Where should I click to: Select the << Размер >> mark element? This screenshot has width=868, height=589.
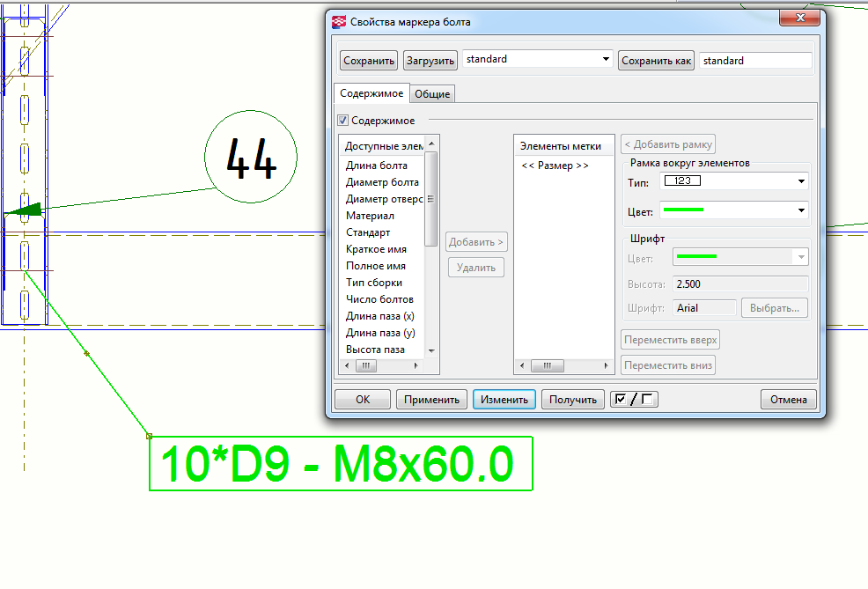pyautogui.click(x=555, y=166)
